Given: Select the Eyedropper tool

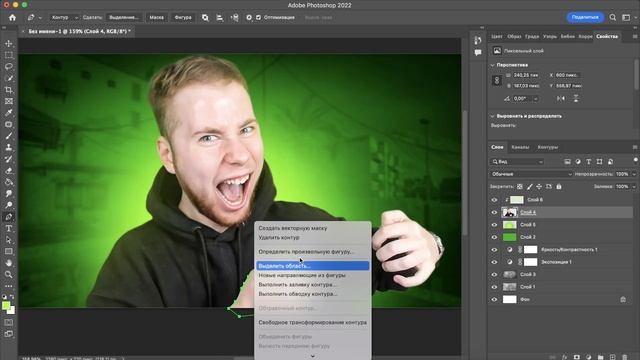Looking at the screenshot, I should pos(9,112).
